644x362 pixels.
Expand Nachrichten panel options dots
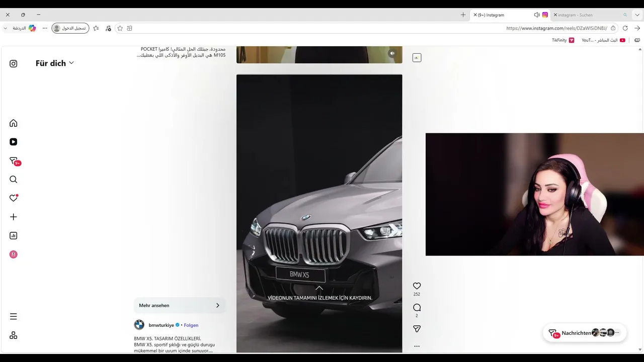click(617, 333)
